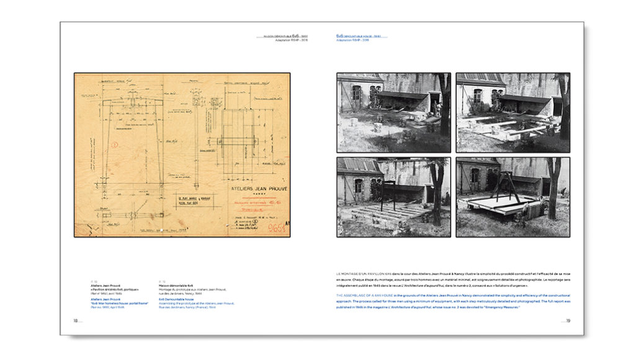
Task: Click page number 19
Action: [x=568, y=321]
